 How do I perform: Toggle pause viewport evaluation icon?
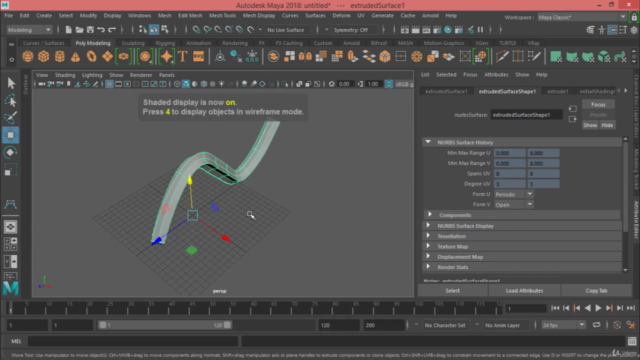coord(480,30)
